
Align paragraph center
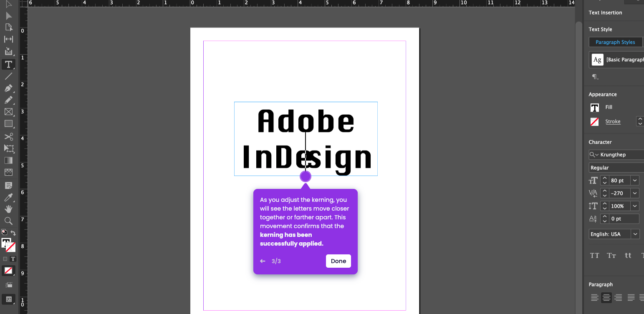606,298
